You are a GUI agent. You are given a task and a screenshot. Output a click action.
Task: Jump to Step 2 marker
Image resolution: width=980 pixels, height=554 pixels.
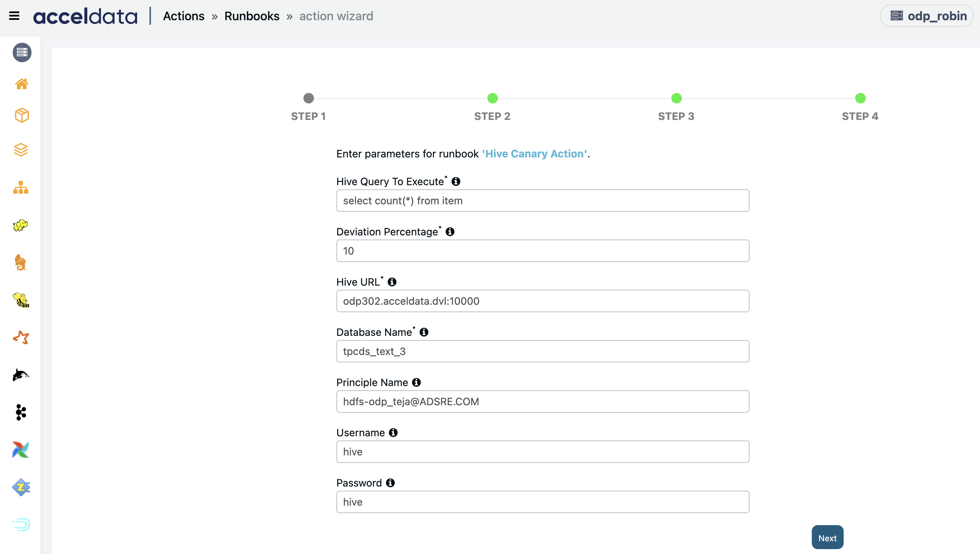[492, 98]
